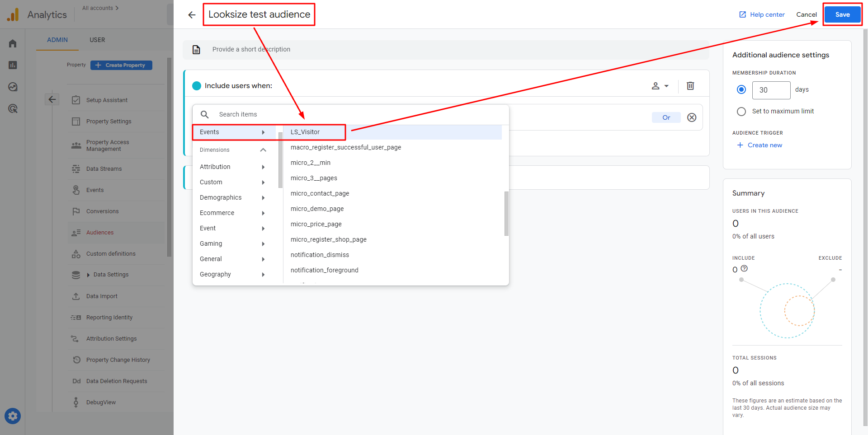868x435 pixels.
Task: Open the Home icon in left sidebar
Action: click(13, 43)
